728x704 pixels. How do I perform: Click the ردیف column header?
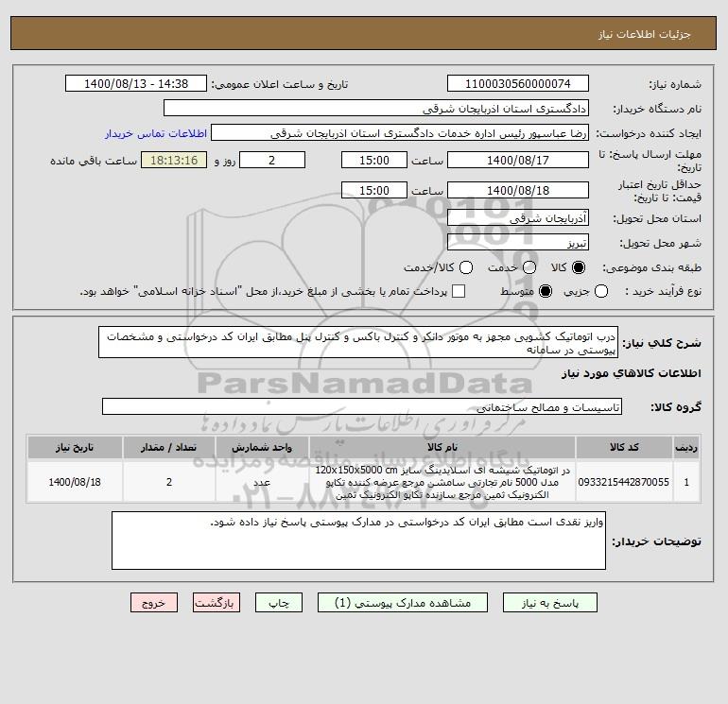686,447
